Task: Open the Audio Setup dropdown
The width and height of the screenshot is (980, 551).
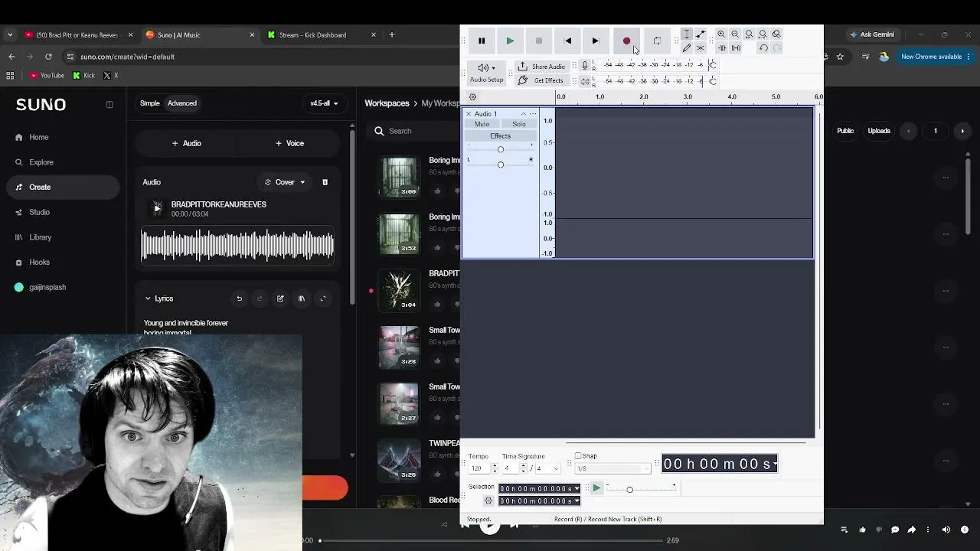Action: [x=486, y=73]
